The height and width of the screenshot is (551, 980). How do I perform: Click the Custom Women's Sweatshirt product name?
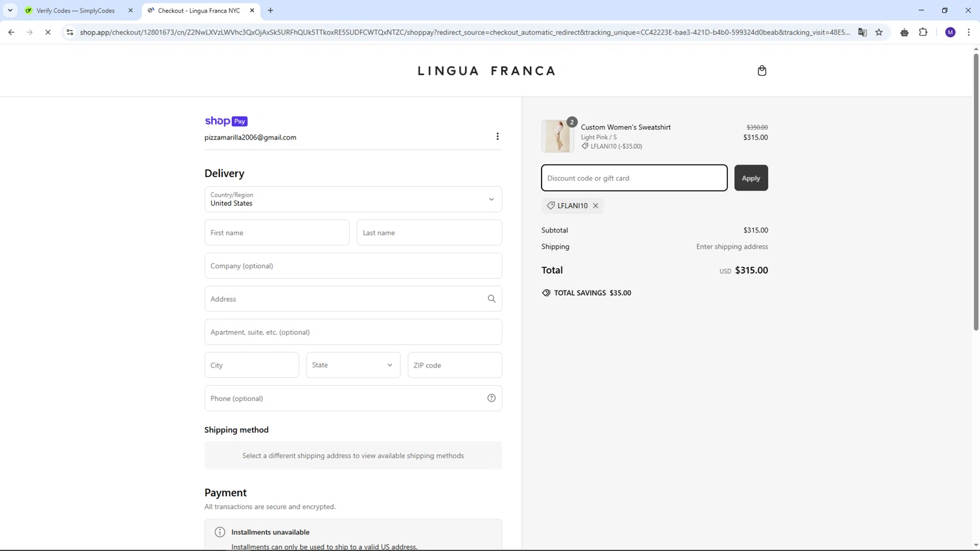coord(626,127)
